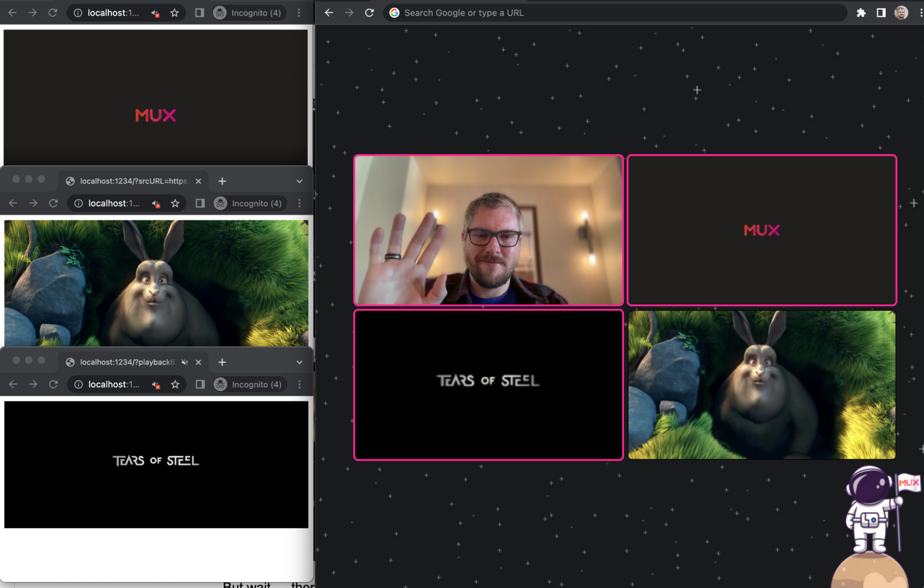Click the bunny video in the srcURL window

(156, 283)
